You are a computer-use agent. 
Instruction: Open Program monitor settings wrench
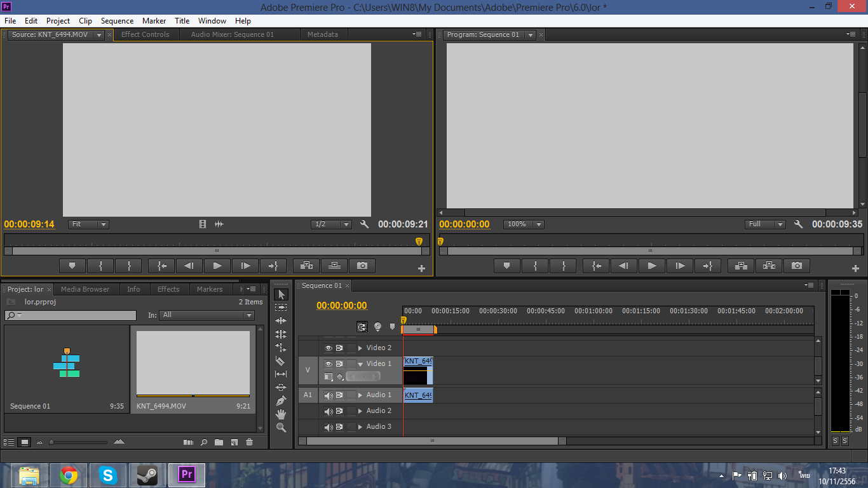(x=798, y=224)
